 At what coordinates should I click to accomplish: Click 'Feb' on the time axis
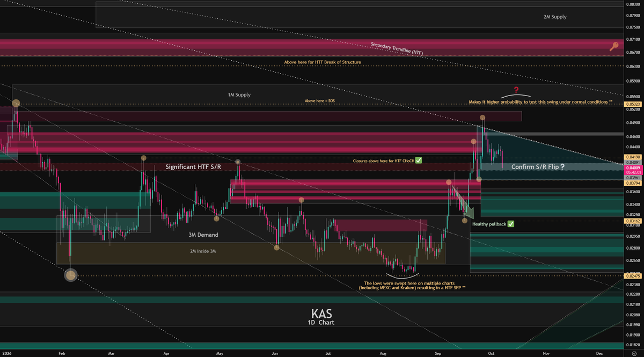[x=61, y=354]
